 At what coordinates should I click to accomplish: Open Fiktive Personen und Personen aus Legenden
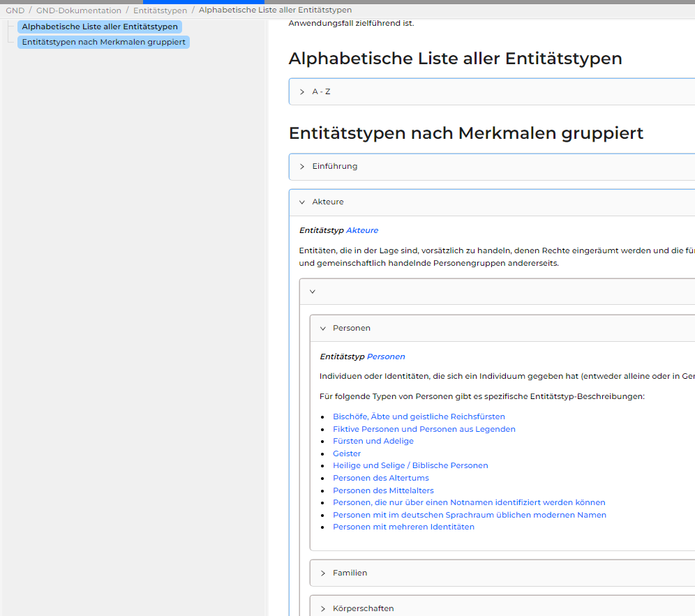click(x=424, y=429)
